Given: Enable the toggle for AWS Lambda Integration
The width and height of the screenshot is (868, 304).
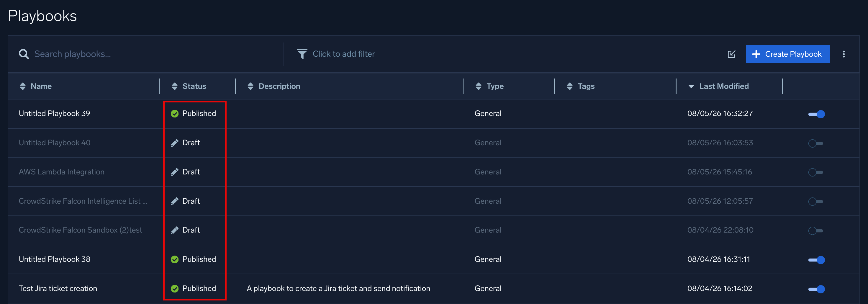Looking at the screenshot, I should click(815, 172).
